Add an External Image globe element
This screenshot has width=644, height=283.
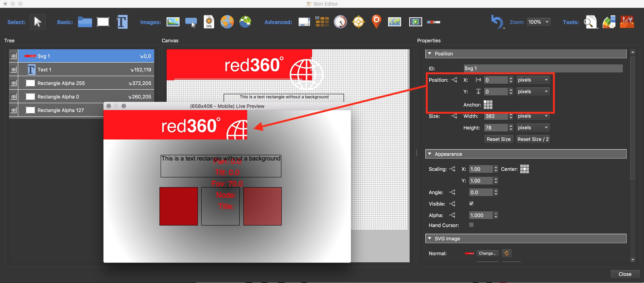(x=227, y=22)
